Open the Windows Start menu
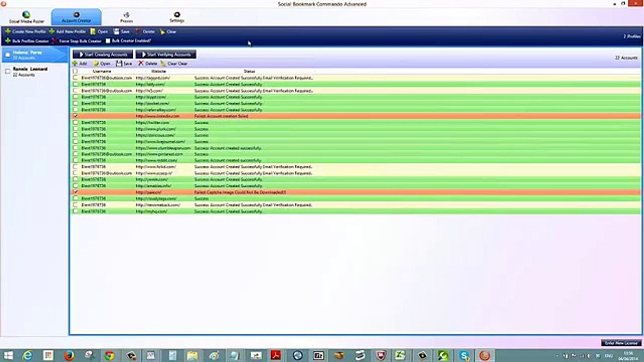Viewport: 644px width, 362px height. pyautogui.click(x=9, y=355)
